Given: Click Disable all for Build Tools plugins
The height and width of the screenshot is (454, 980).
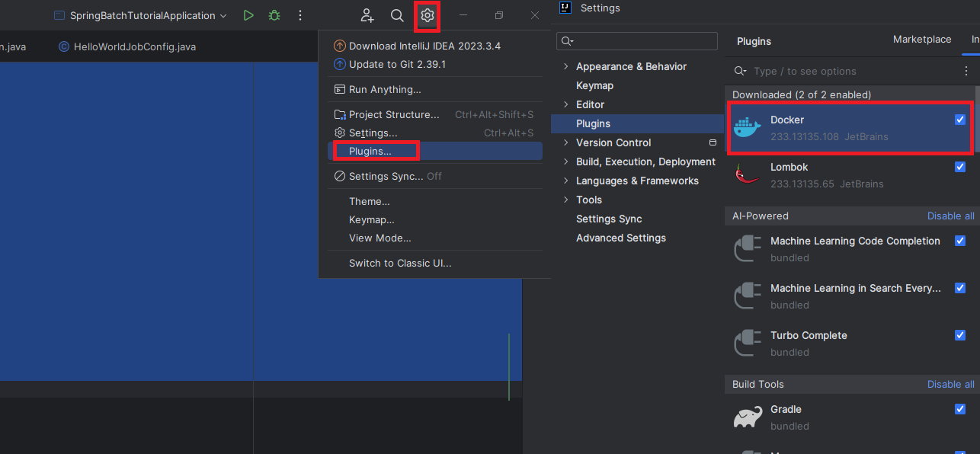Looking at the screenshot, I should pyautogui.click(x=950, y=384).
